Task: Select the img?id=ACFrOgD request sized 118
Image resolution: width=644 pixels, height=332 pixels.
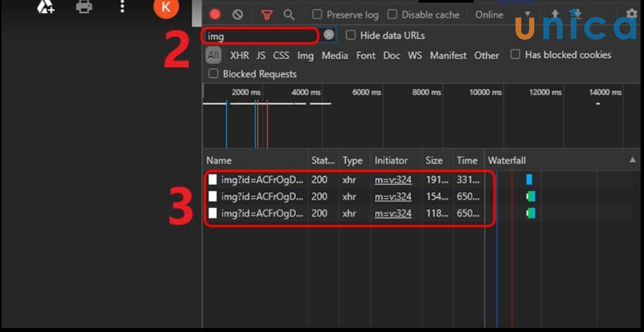Action: [262, 214]
